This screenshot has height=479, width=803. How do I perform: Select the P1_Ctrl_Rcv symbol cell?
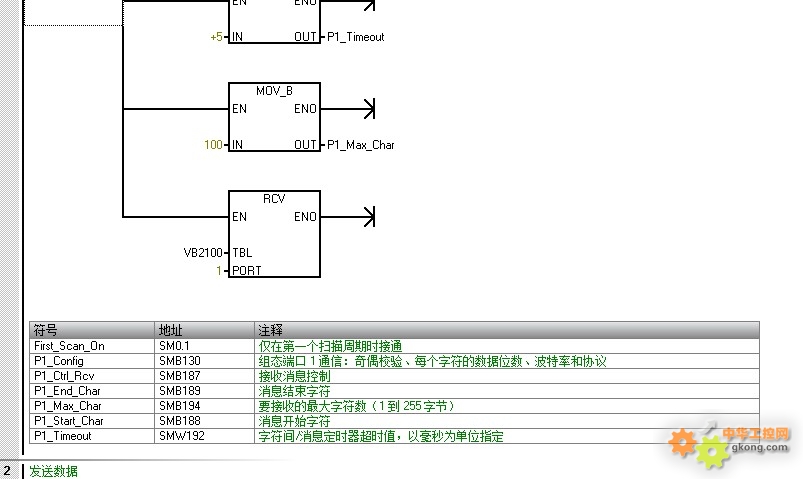click(x=92, y=376)
